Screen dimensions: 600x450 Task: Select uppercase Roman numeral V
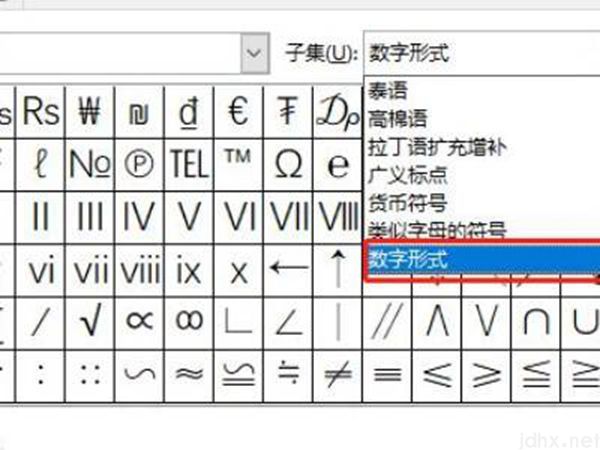click(x=189, y=217)
